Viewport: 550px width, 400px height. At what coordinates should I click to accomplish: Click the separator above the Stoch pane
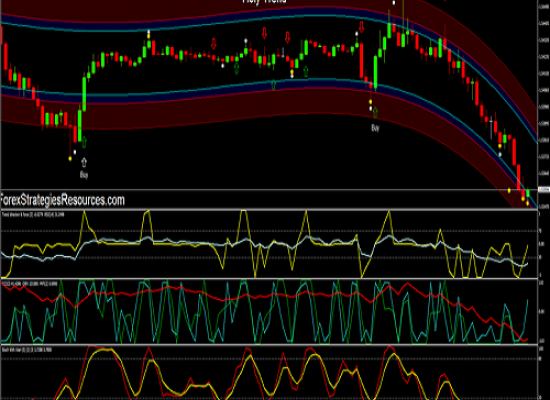(269, 345)
